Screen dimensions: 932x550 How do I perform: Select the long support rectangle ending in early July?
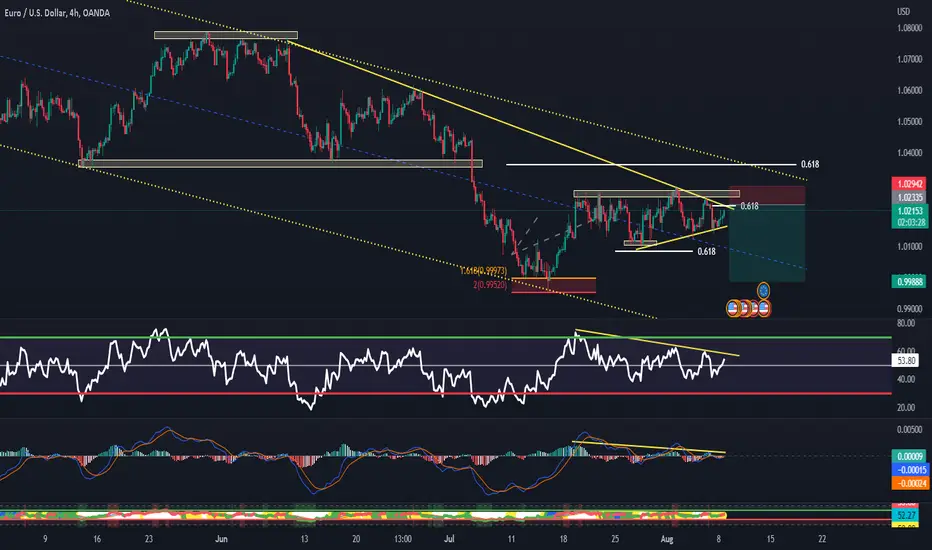pyautogui.click(x=281, y=164)
